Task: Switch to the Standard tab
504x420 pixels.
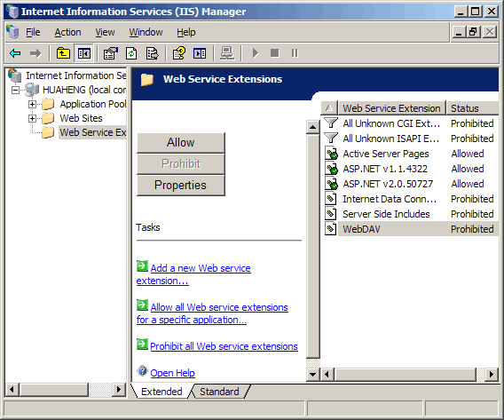Action: [x=219, y=392]
